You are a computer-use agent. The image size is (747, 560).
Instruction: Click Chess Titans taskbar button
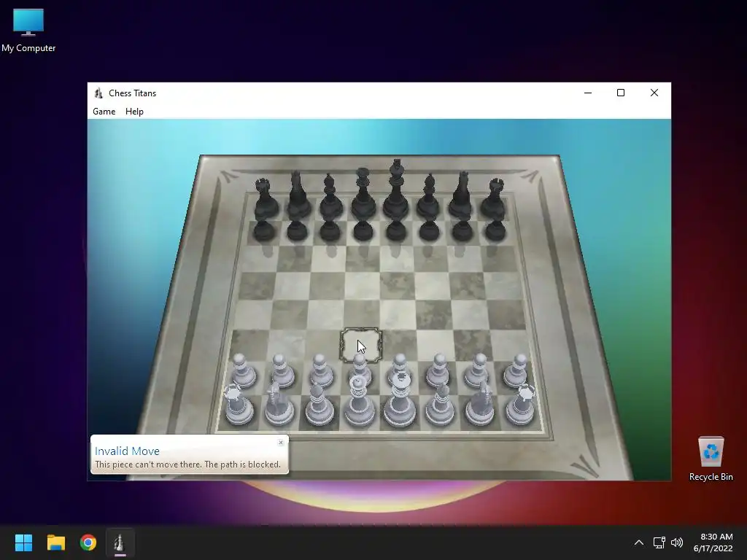click(120, 542)
